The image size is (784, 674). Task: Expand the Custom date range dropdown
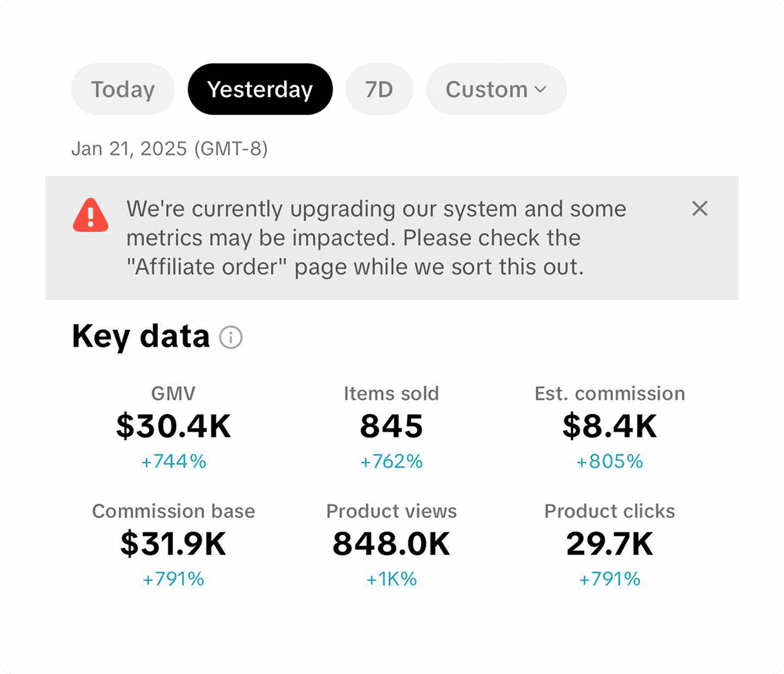point(496,89)
